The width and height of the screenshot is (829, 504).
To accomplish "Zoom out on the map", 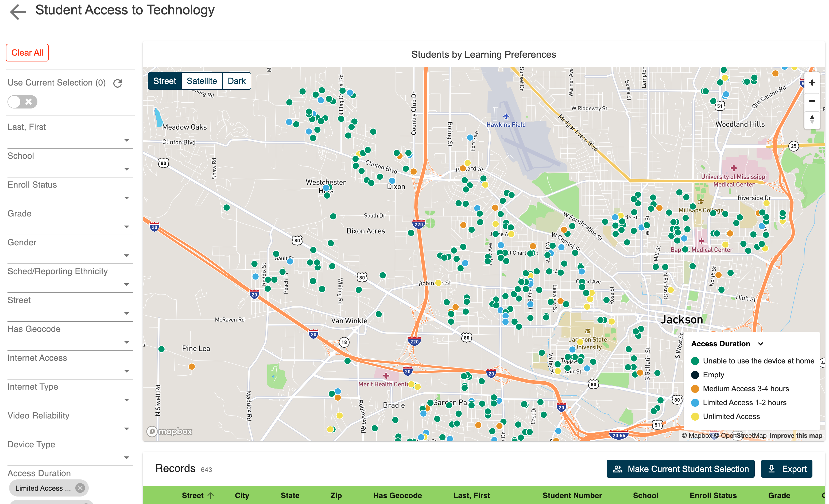I will click(812, 101).
